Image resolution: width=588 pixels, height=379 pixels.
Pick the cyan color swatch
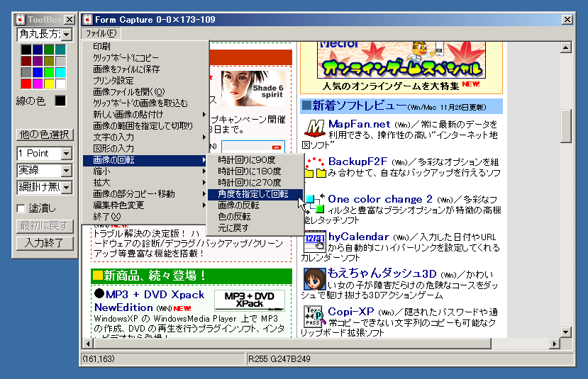point(60,72)
